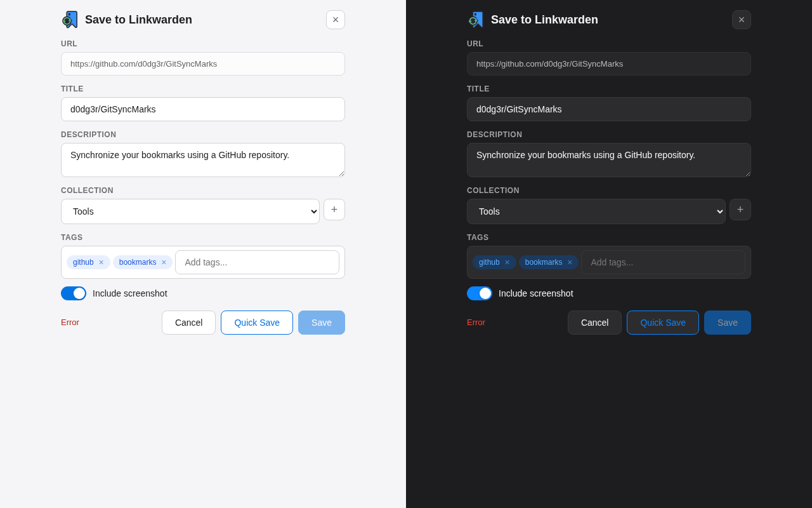This screenshot has width=812, height=508.
Task: Click the Linkwarden logo in the light panel
Action: click(x=70, y=20)
